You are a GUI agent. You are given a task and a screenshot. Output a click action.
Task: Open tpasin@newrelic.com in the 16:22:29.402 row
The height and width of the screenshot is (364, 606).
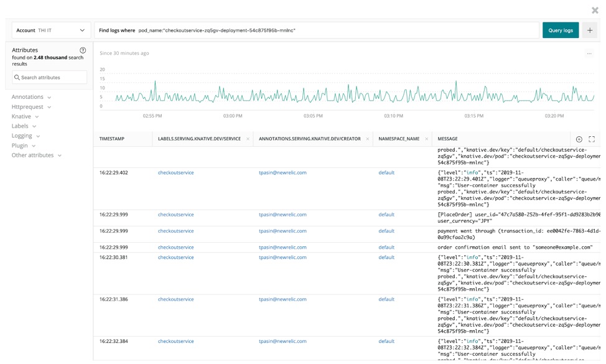[x=282, y=173]
